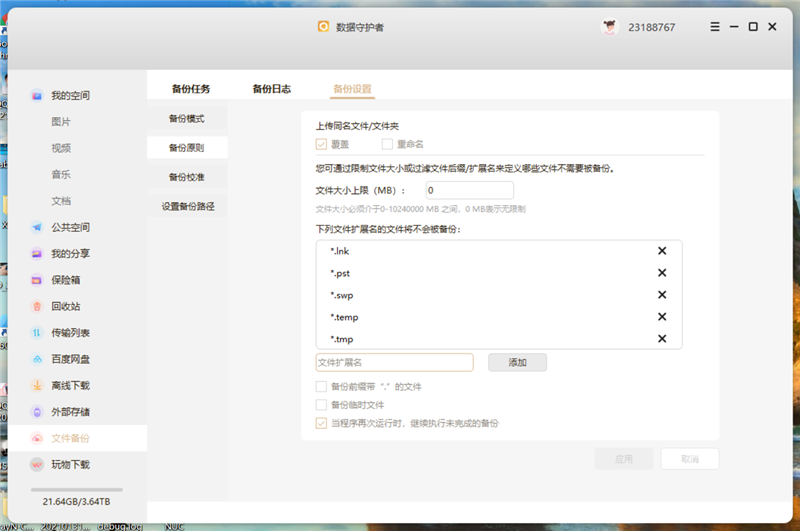
Task: Toggle 继续执行未完成的备份 checkbox
Action: [x=321, y=423]
